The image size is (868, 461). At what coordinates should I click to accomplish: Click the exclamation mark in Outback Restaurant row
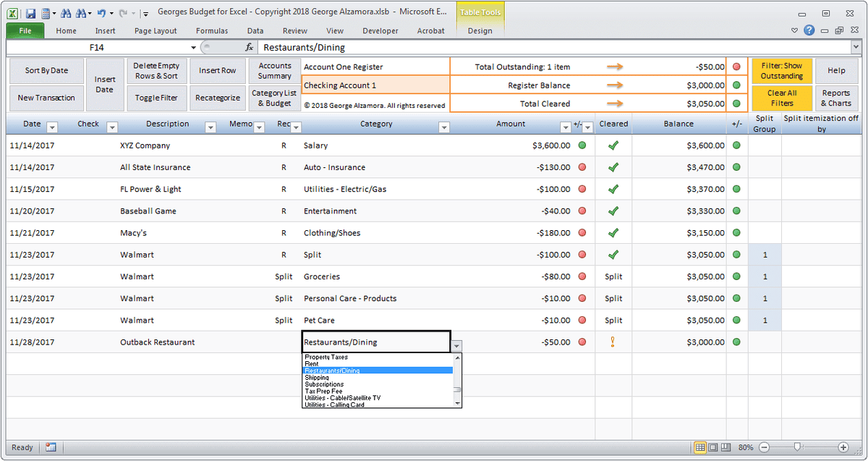(613, 342)
